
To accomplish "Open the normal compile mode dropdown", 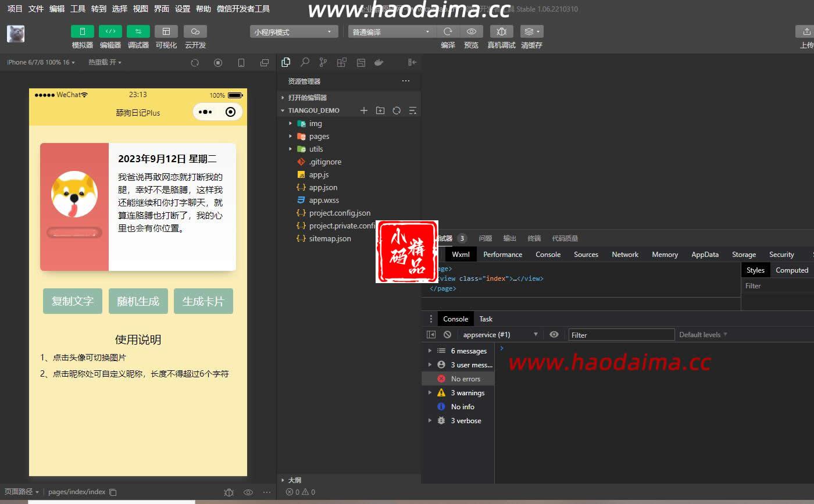I will [x=391, y=32].
